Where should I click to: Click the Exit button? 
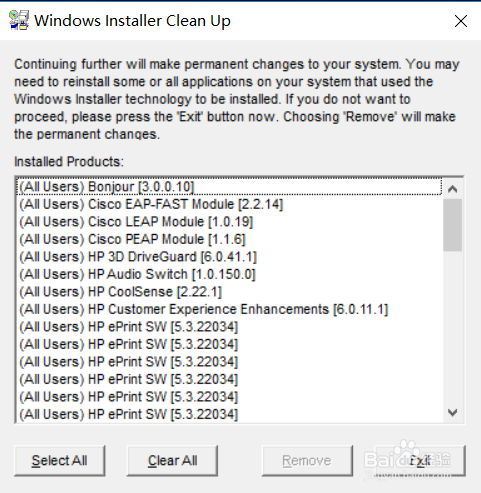420,461
